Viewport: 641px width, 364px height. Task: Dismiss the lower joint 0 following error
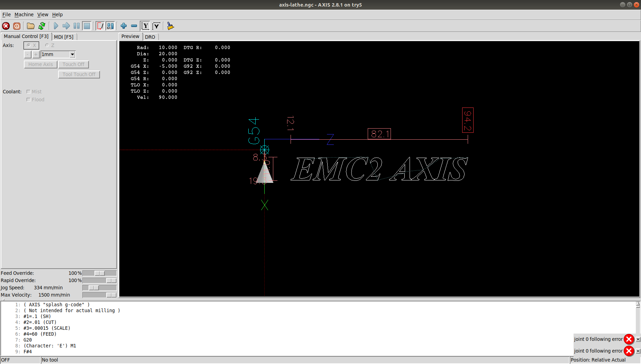pyautogui.click(x=638, y=351)
